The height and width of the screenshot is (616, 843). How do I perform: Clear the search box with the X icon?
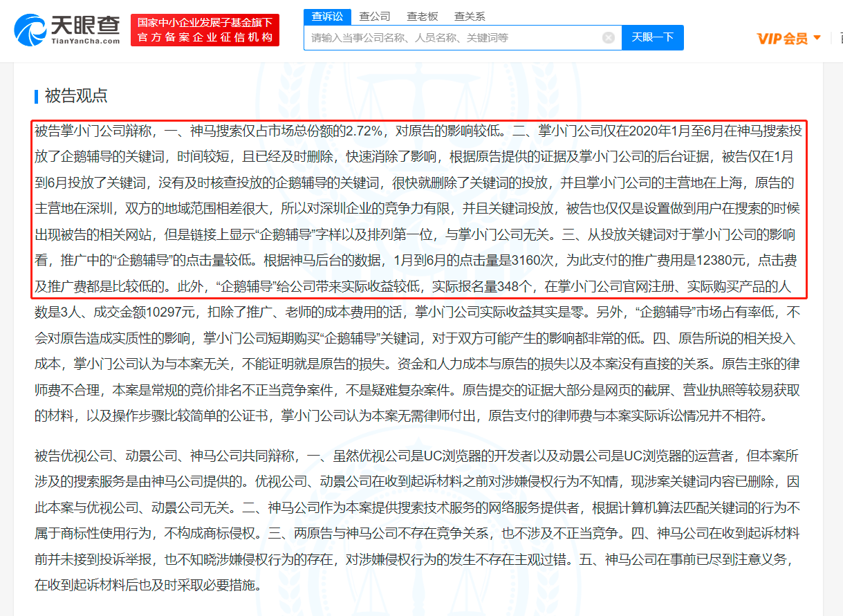point(609,37)
